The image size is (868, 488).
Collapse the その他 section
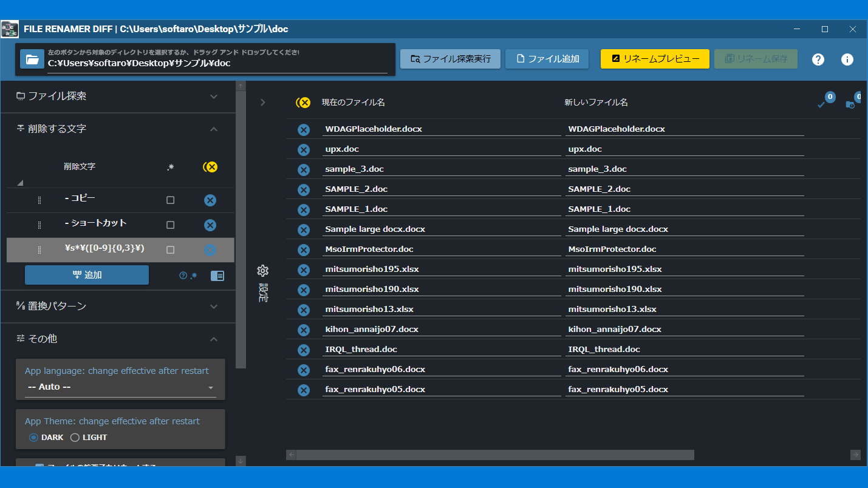pos(118,339)
